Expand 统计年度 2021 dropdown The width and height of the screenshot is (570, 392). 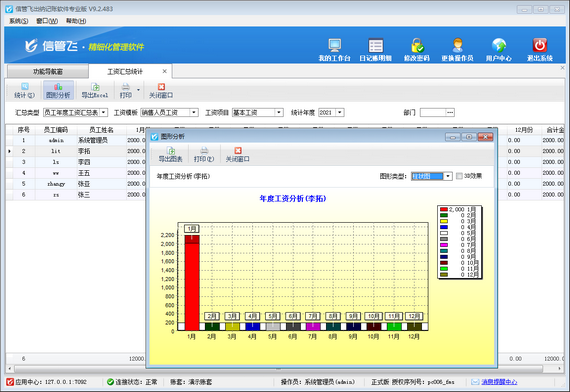(340, 112)
